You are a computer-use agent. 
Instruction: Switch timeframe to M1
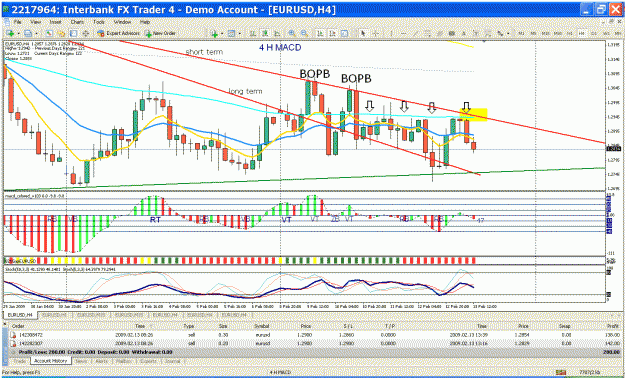pyautogui.click(x=521, y=33)
